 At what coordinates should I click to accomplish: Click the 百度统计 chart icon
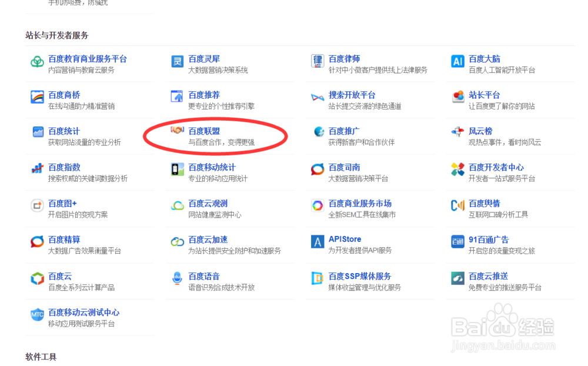click(x=38, y=132)
